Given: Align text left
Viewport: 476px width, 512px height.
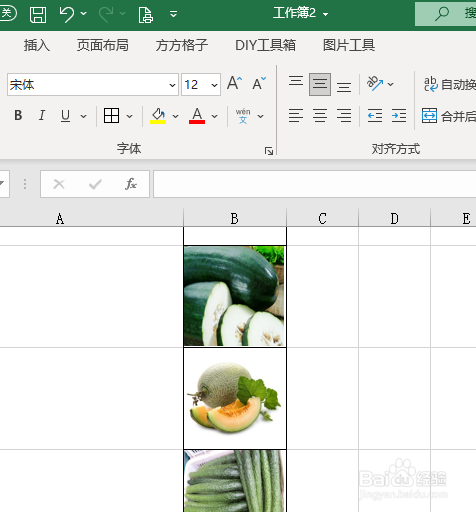Looking at the screenshot, I should (296, 116).
